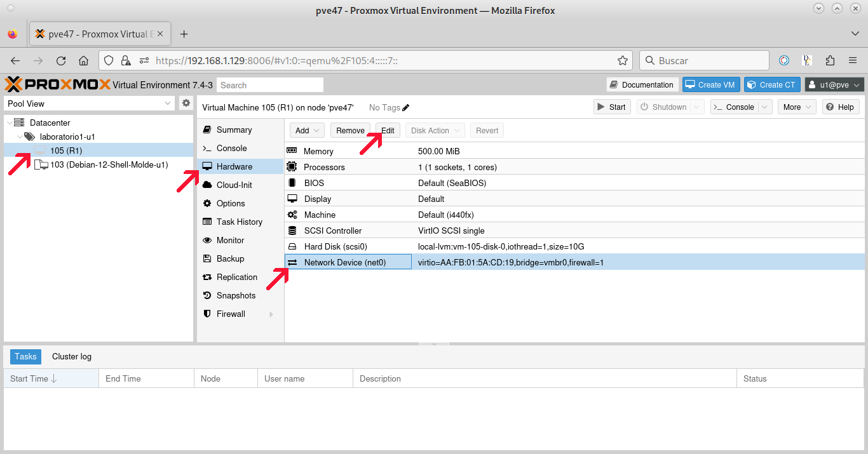
Task: Open Firefox extensions puzzle icon
Action: pos(830,60)
